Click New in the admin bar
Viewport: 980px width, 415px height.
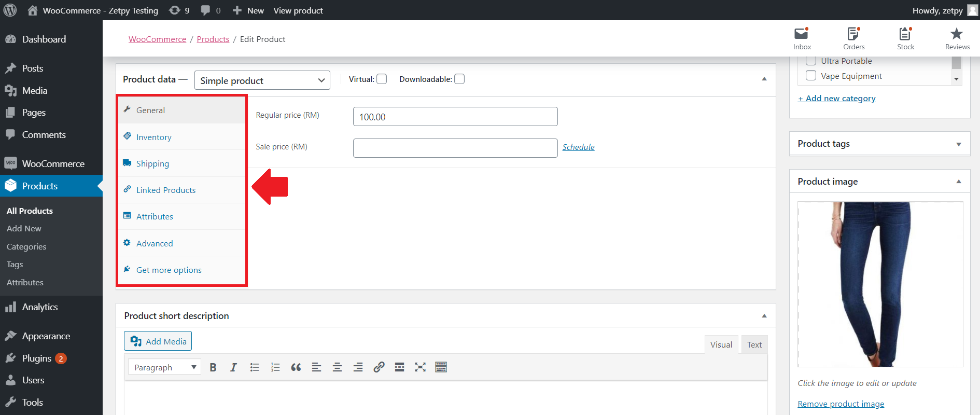(248, 10)
